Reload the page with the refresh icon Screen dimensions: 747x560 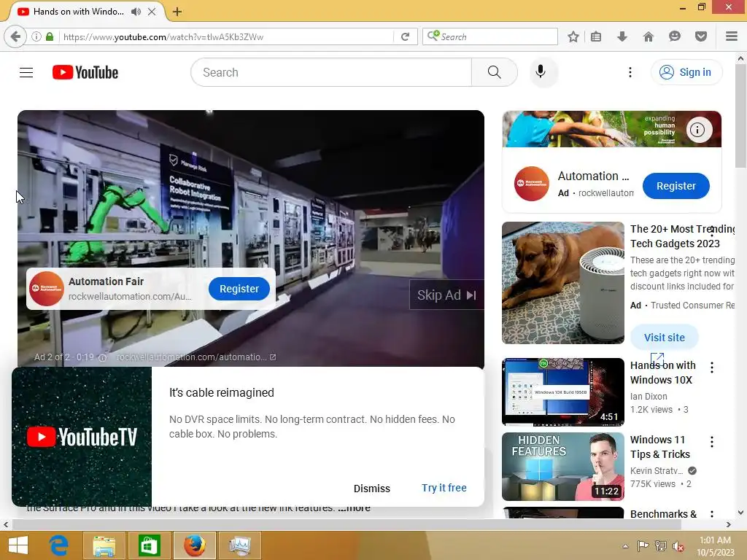click(x=405, y=36)
